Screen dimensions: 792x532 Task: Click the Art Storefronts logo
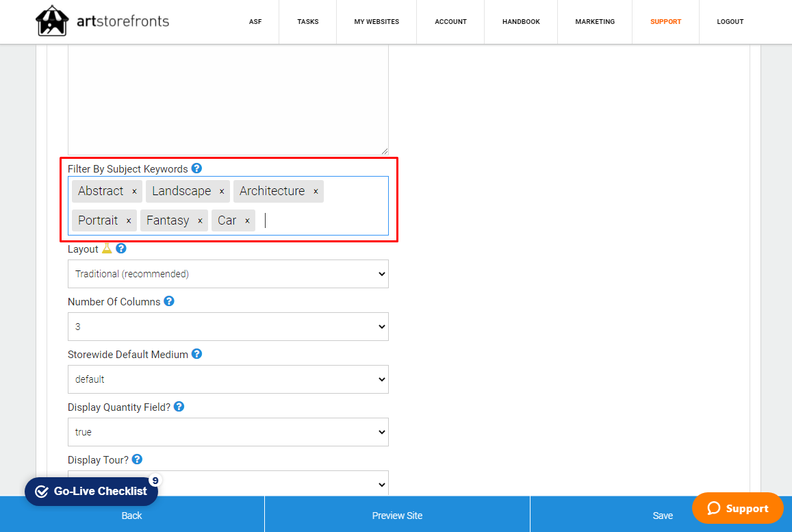click(103, 22)
